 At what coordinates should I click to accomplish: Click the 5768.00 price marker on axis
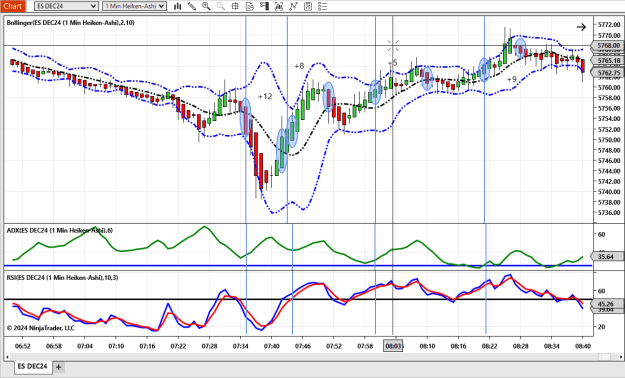(x=608, y=45)
